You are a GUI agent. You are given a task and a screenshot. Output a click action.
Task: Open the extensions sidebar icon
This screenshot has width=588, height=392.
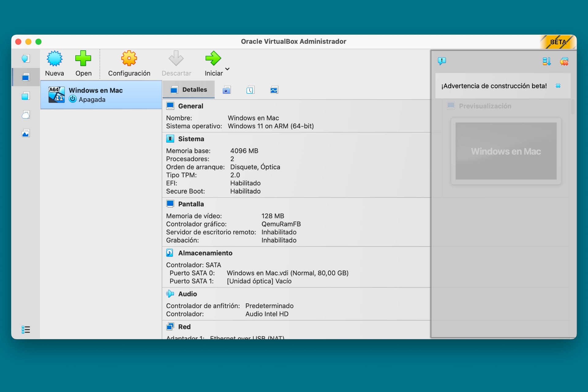(x=26, y=96)
